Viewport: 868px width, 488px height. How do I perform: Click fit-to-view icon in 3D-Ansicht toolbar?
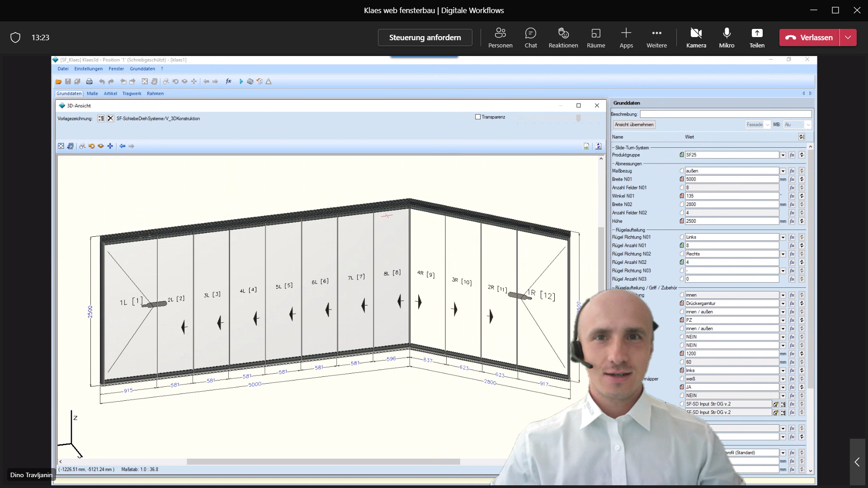click(61, 146)
